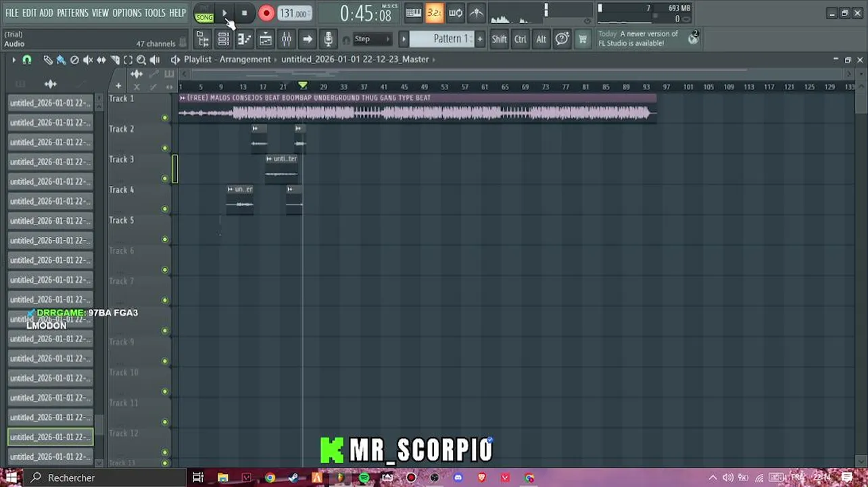Viewport: 868px width, 487px height.
Task: Click untitled_2026-01-01 22-12-23_Master breadcrumb
Action: coord(355,60)
